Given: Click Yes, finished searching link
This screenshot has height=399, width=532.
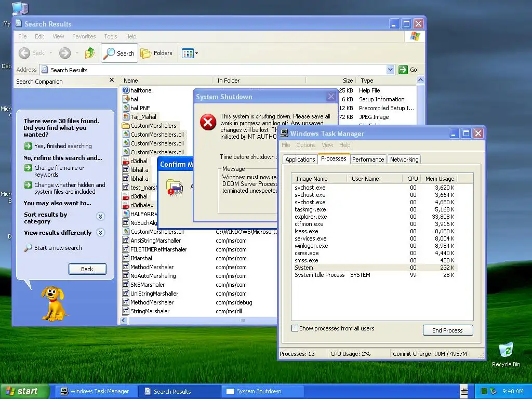Looking at the screenshot, I should (63, 146).
